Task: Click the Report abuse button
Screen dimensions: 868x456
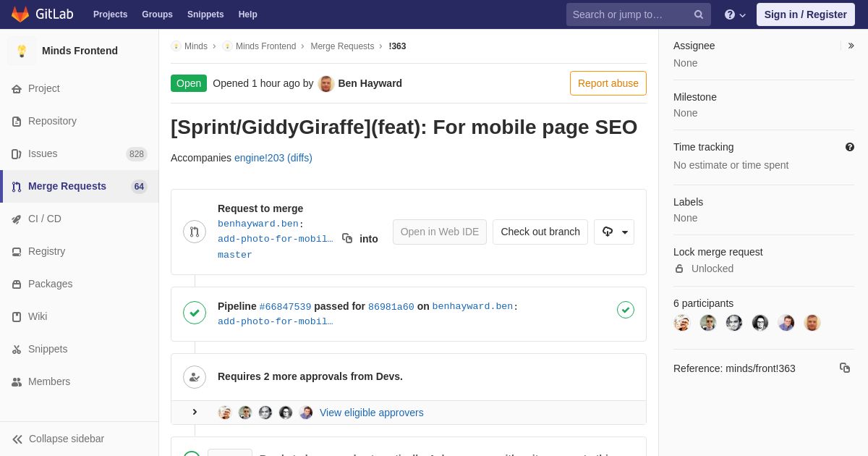Action: tap(608, 83)
